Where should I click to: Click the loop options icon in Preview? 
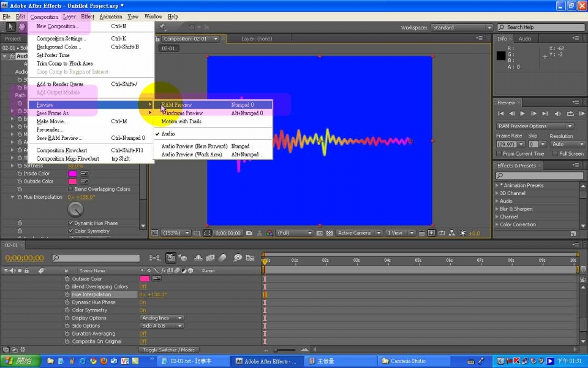click(570, 113)
